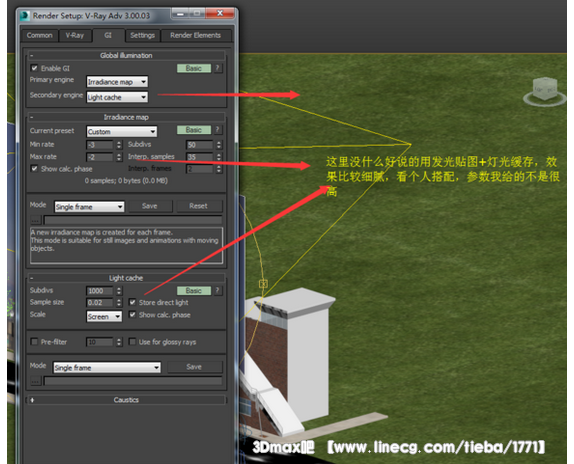Adjust the Min rate spinner
The height and width of the screenshot is (464, 574).
[x=119, y=145]
